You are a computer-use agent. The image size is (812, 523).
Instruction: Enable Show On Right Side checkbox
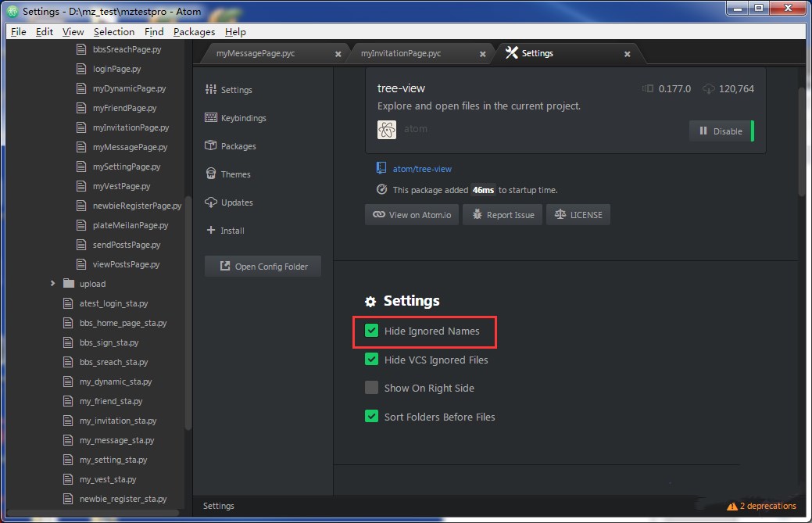pos(371,387)
